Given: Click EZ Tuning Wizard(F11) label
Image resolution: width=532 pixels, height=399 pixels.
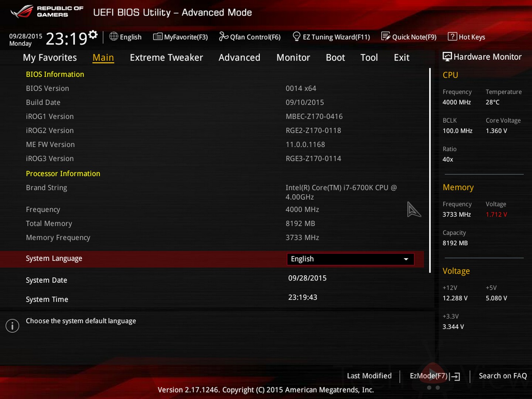Looking at the screenshot, I should point(336,37).
